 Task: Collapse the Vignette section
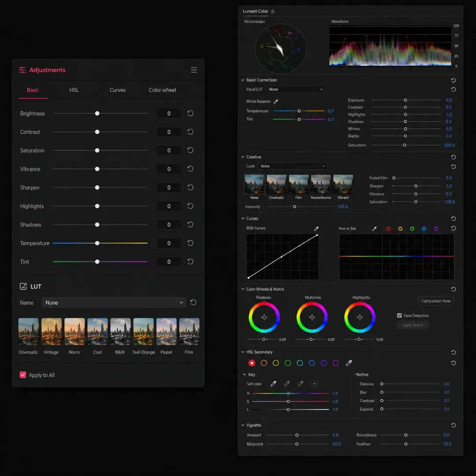pyautogui.click(x=243, y=425)
